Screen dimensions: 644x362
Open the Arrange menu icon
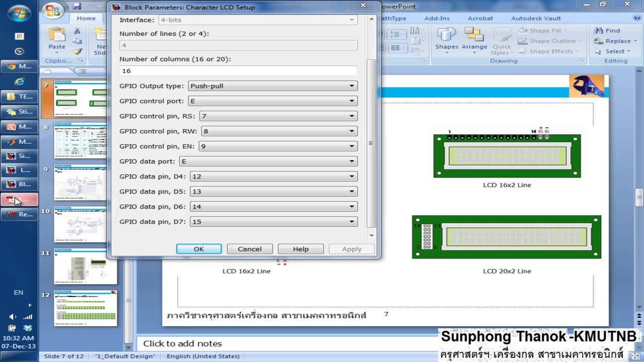[x=474, y=39]
